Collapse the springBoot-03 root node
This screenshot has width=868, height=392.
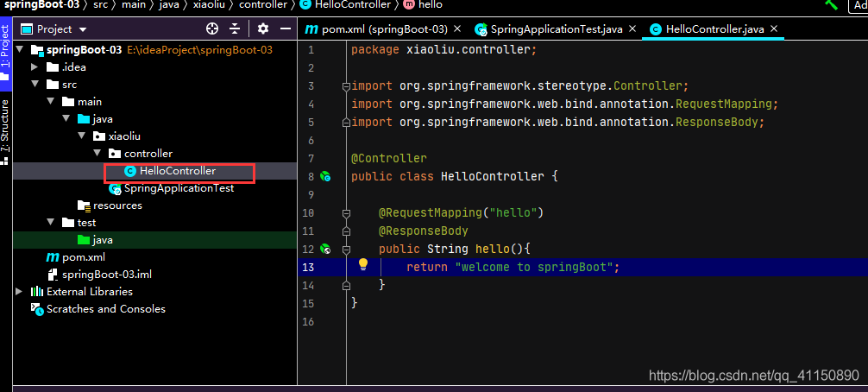point(21,50)
